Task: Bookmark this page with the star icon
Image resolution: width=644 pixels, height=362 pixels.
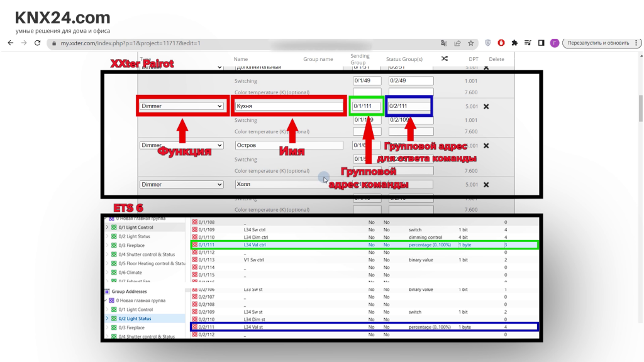Action: pos(471,43)
